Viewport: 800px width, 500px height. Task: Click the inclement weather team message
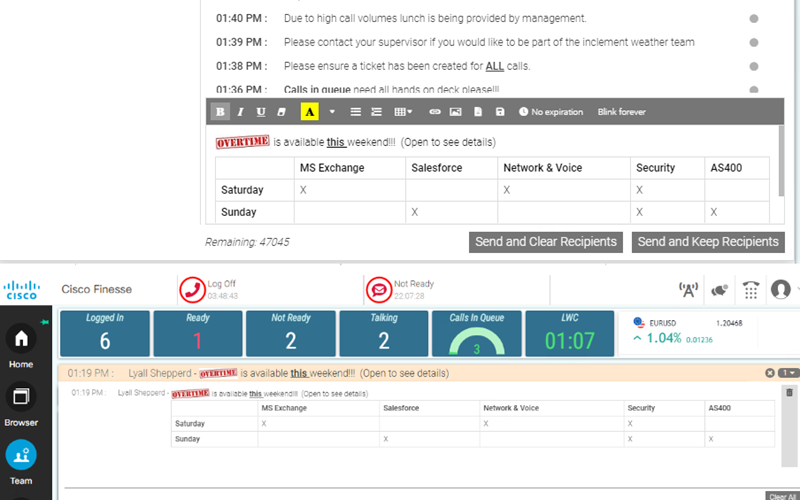tap(489, 42)
